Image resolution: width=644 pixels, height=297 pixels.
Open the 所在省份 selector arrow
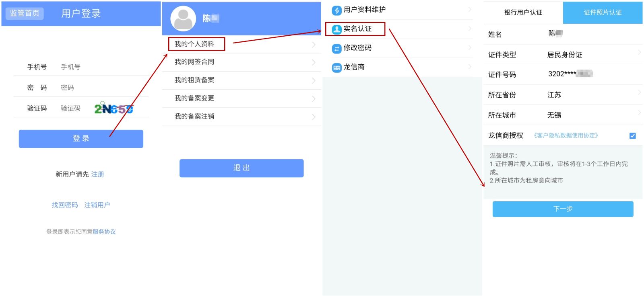point(639,92)
